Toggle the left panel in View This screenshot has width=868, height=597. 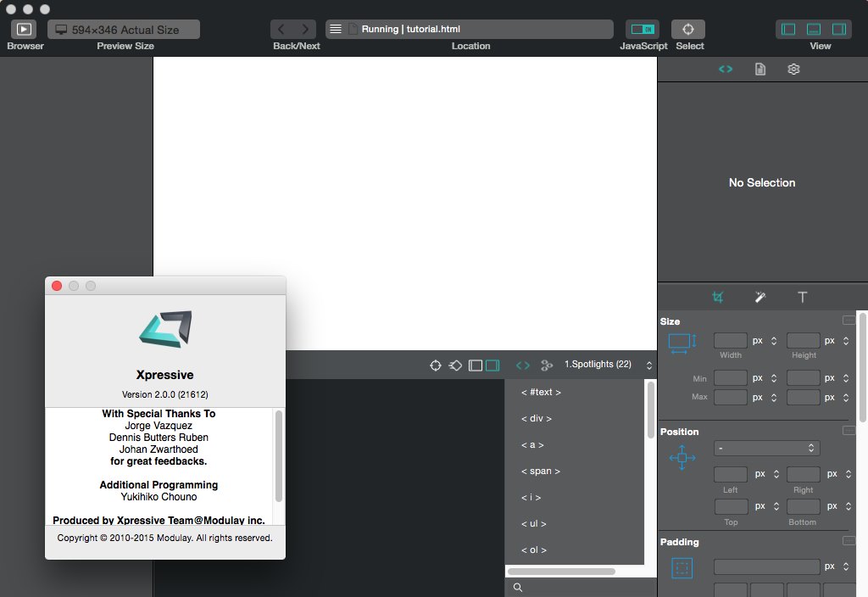point(787,30)
